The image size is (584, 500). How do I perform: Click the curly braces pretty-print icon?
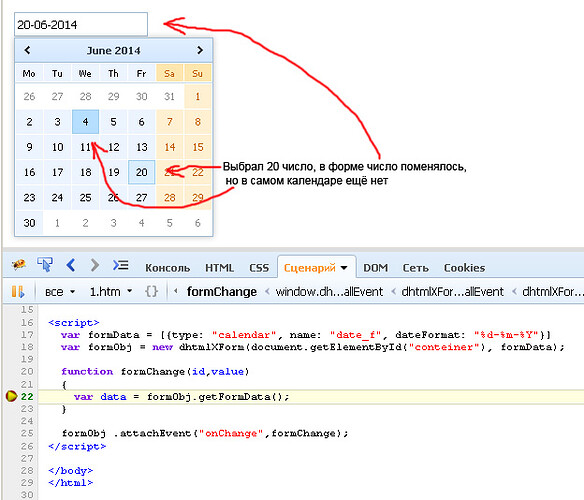pos(151,291)
